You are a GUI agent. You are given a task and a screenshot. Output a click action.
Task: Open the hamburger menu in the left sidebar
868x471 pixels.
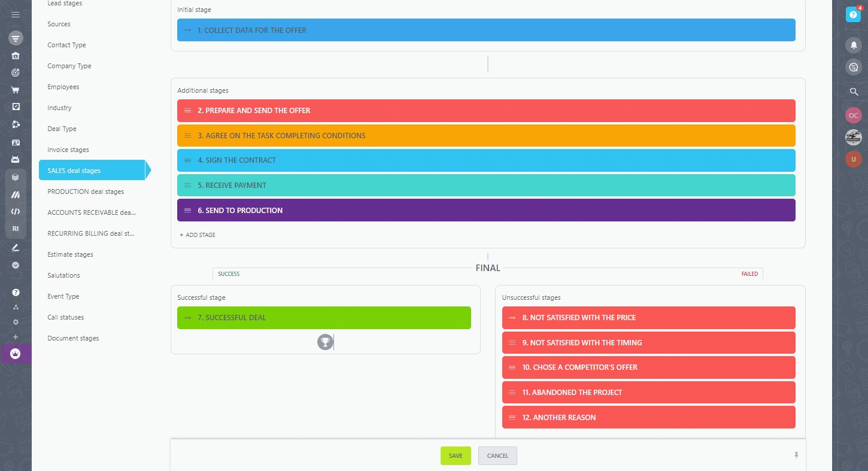click(x=16, y=14)
